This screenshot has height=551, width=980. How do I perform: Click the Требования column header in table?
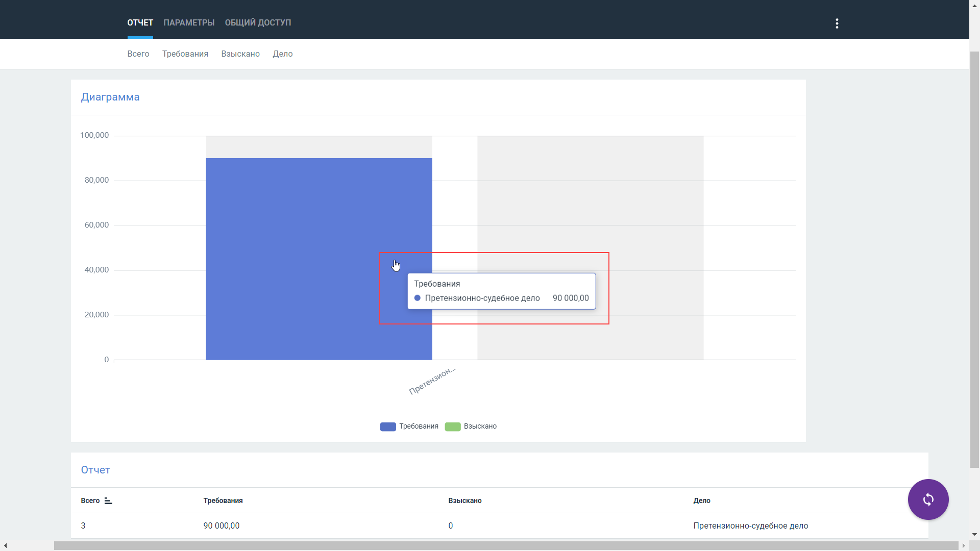[x=223, y=500]
